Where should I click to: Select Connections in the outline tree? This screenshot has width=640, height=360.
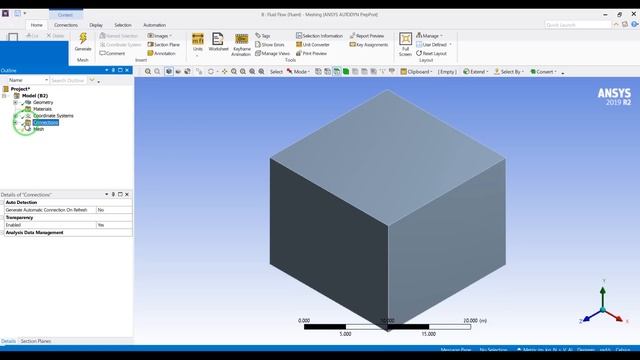(46, 122)
